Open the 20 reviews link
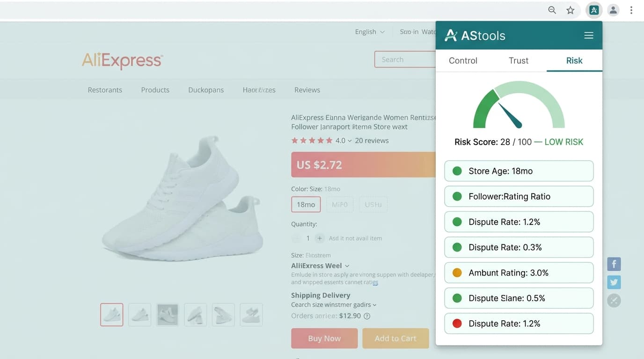 372,141
